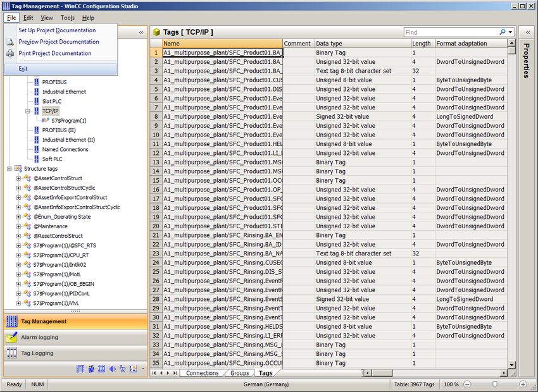Click the Structure tags folder icon
Viewport: 538px width, 392px height.
pos(18,169)
